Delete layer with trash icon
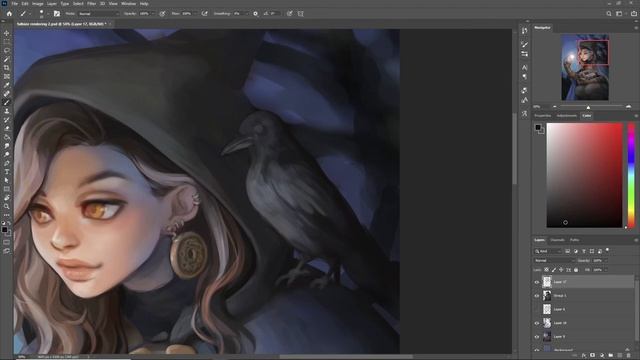640x360 pixels. point(629,356)
